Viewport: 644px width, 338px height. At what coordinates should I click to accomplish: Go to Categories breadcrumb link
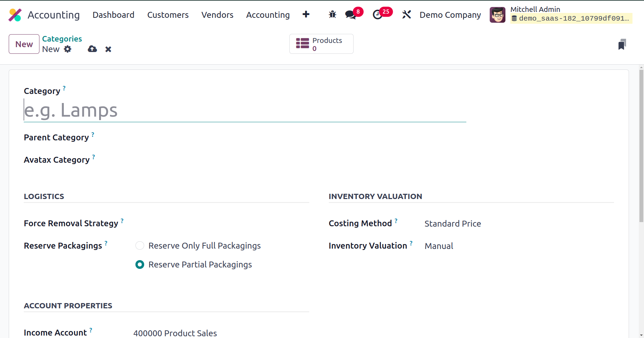pyautogui.click(x=62, y=39)
